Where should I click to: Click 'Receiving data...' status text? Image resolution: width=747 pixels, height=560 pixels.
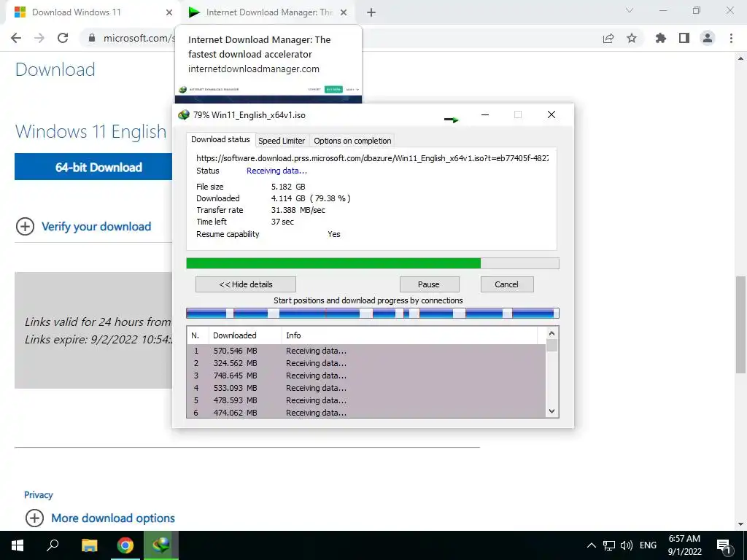(x=276, y=171)
